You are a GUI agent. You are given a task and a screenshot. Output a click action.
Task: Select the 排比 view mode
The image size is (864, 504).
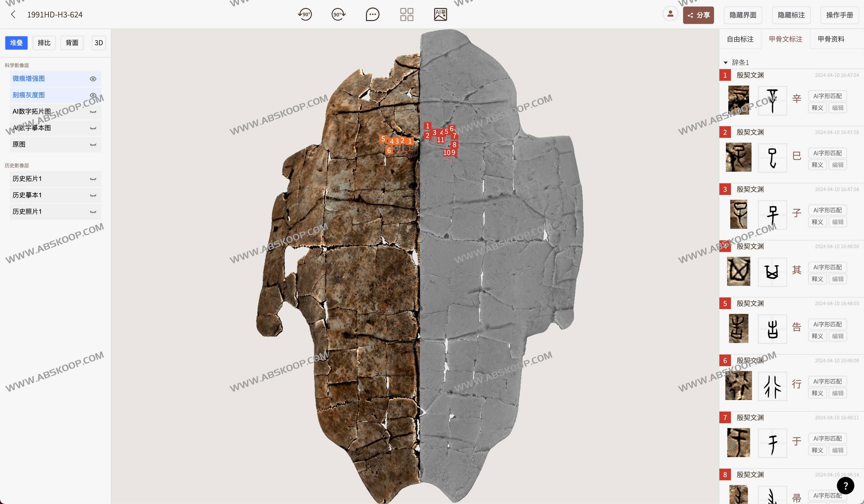click(44, 43)
